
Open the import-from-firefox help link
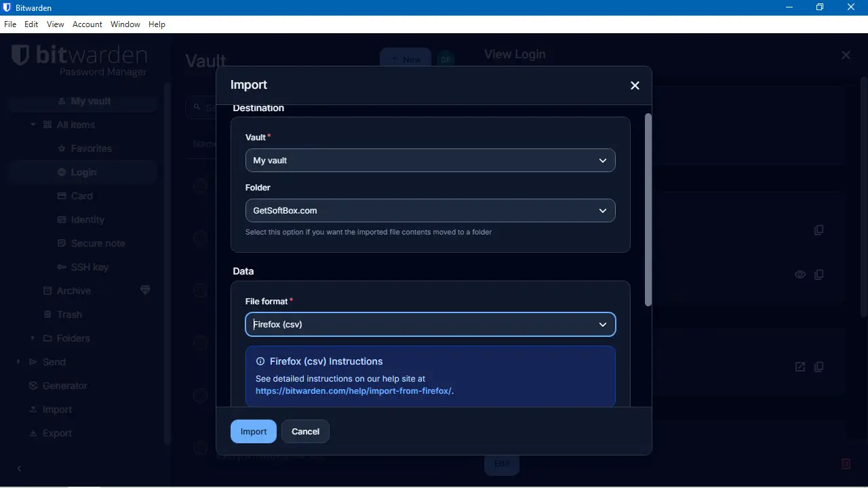353,391
